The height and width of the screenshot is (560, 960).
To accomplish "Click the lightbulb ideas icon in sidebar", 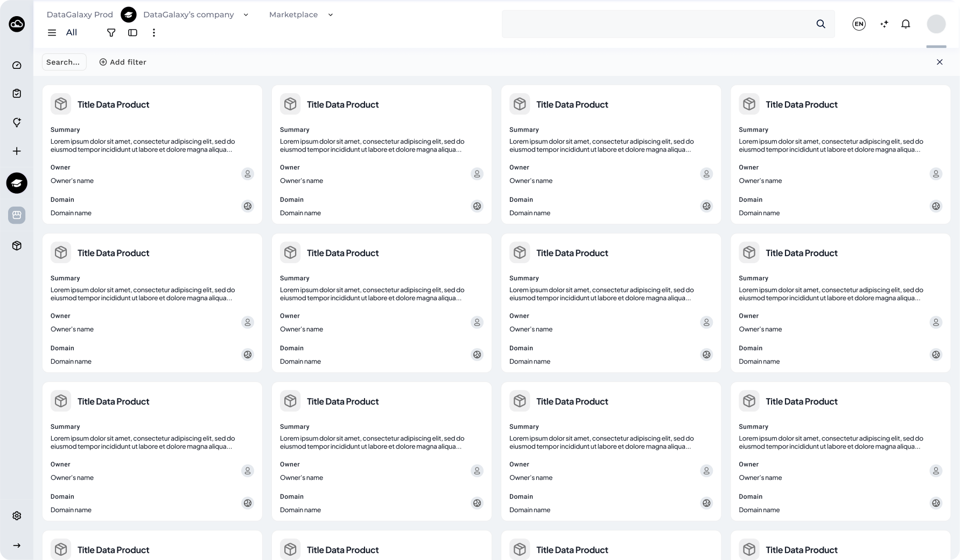I will coord(17,122).
